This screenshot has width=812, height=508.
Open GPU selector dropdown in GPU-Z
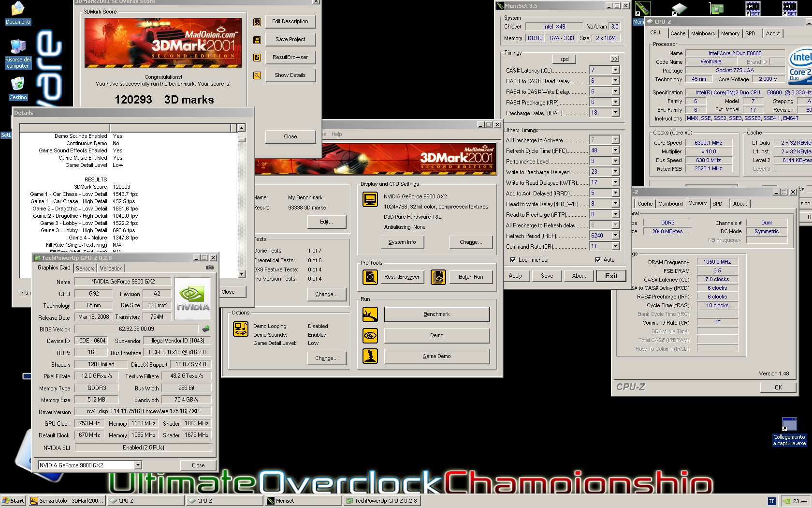click(x=138, y=465)
